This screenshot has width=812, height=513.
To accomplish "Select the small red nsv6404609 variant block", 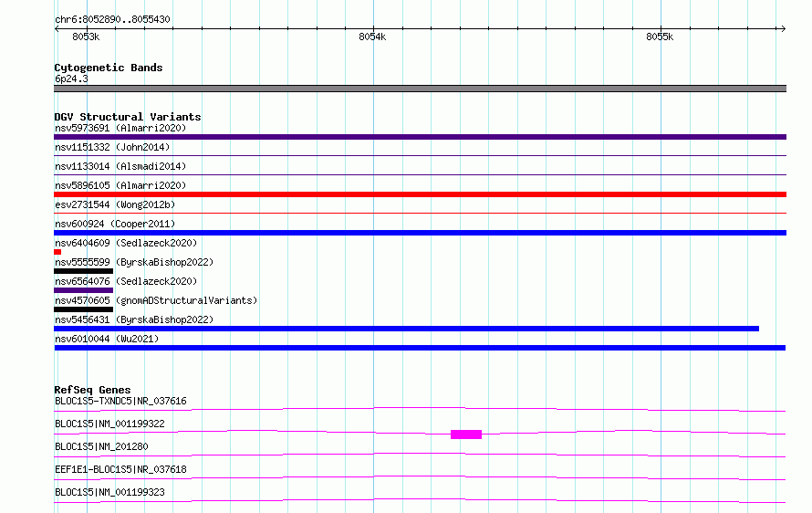I will [x=57, y=252].
